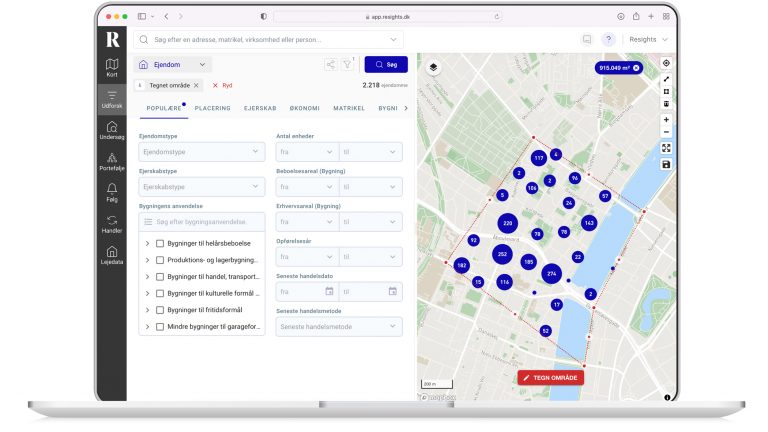Check Bygninger til helårsbeboelse
768x432 pixels.
(x=160, y=243)
